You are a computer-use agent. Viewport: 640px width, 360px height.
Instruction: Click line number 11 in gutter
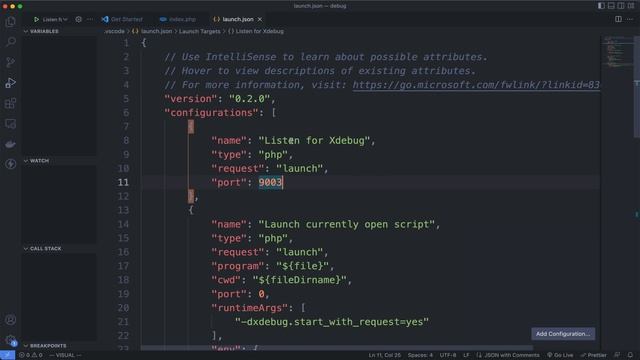point(123,182)
